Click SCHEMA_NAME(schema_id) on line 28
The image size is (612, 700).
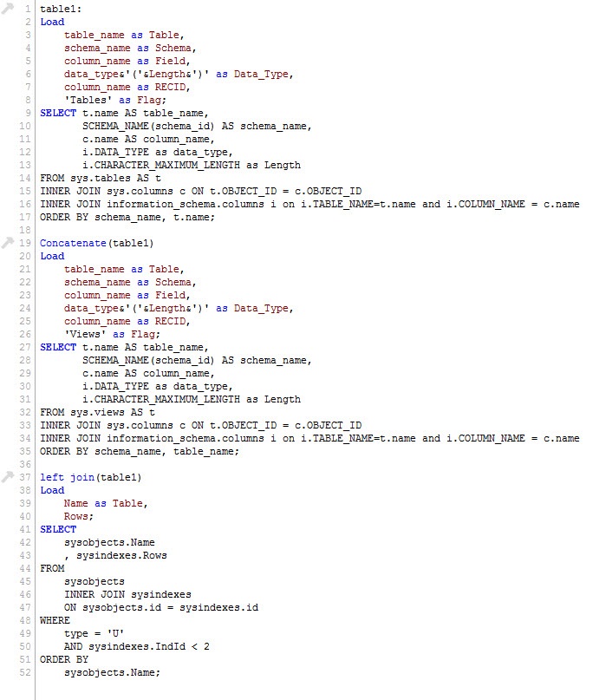coord(148,360)
